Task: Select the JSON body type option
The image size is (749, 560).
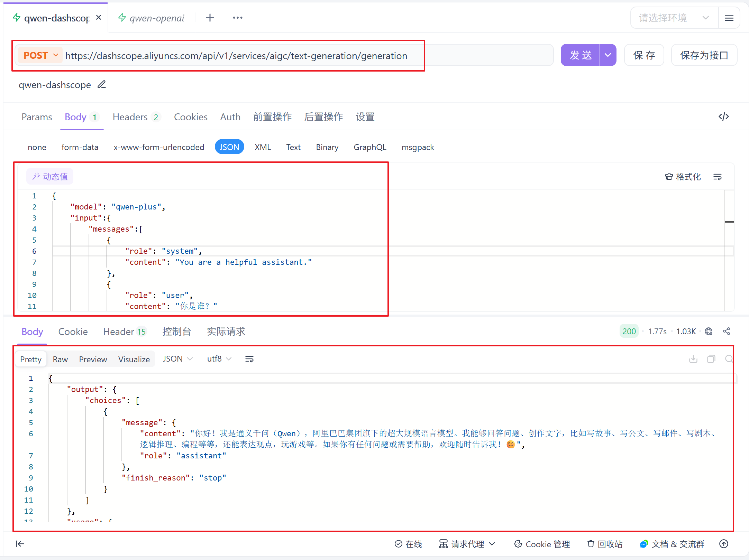Action: point(229,147)
